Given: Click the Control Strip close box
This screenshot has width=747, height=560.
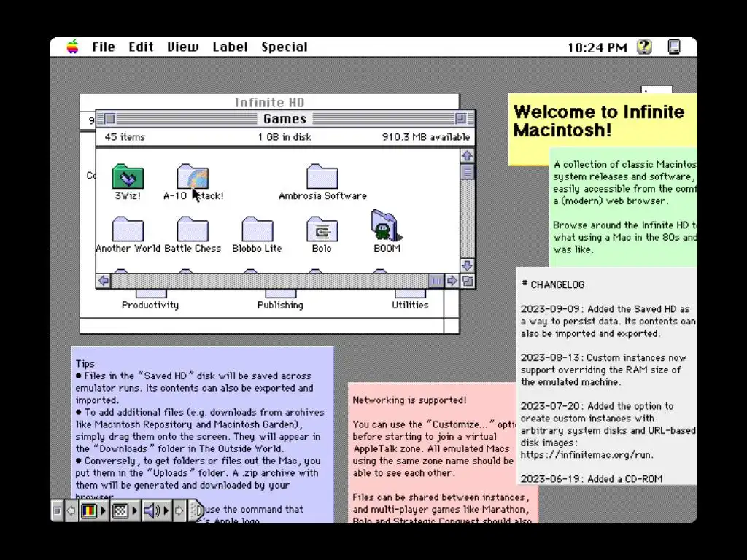Looking at the screenshot, I should [x=57, y=511].
